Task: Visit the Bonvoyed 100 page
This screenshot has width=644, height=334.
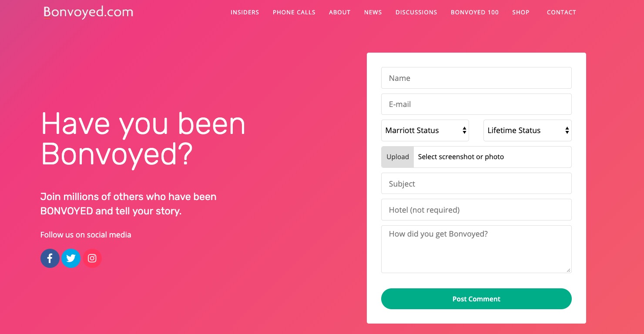Action: point(475,12)
